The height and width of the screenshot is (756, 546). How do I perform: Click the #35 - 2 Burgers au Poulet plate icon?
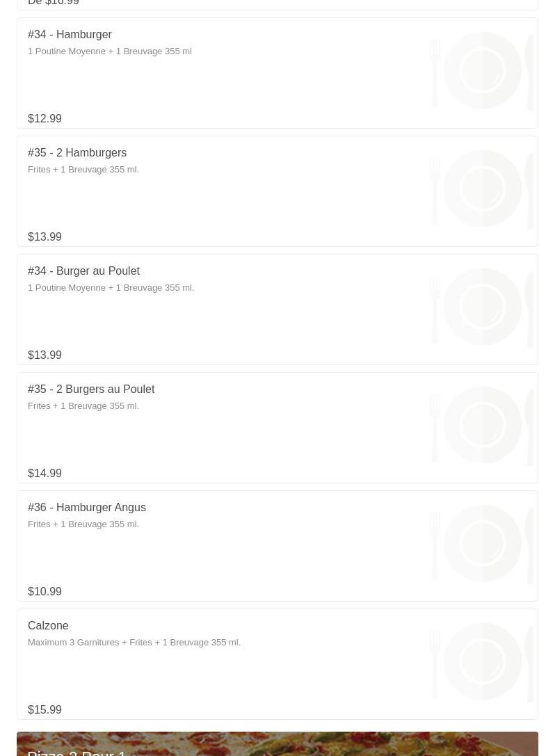pyautogui.click(x=481, y=425)
